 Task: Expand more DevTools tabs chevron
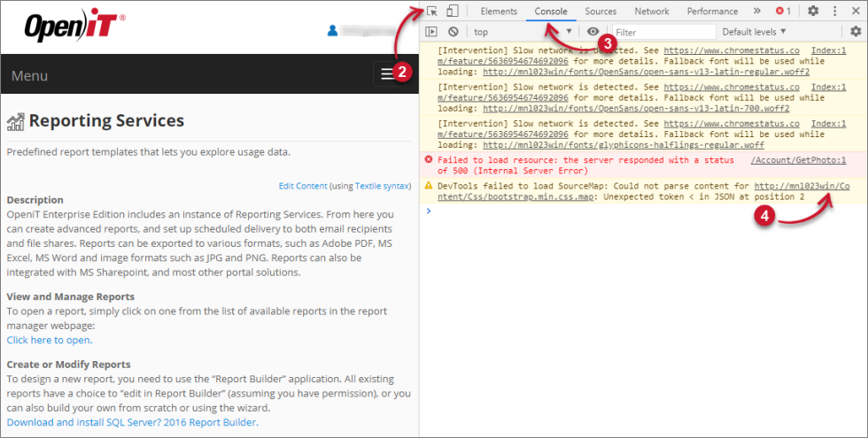click(756, 11)
